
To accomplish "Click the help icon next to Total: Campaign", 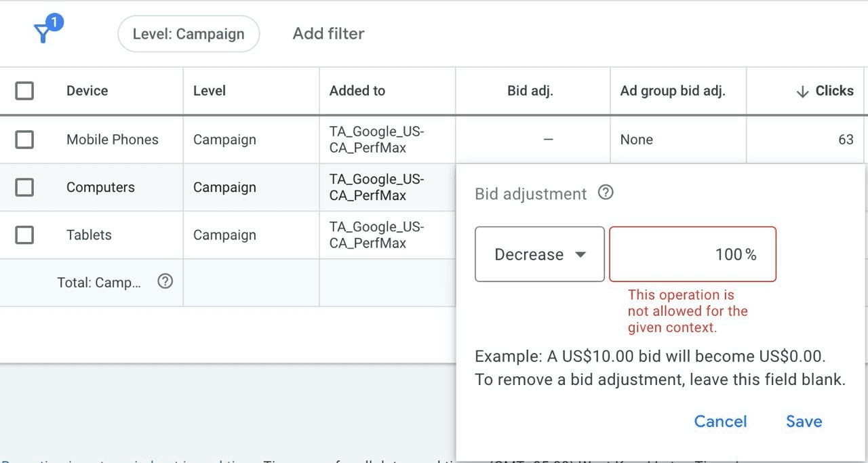I will coord(165,282).
